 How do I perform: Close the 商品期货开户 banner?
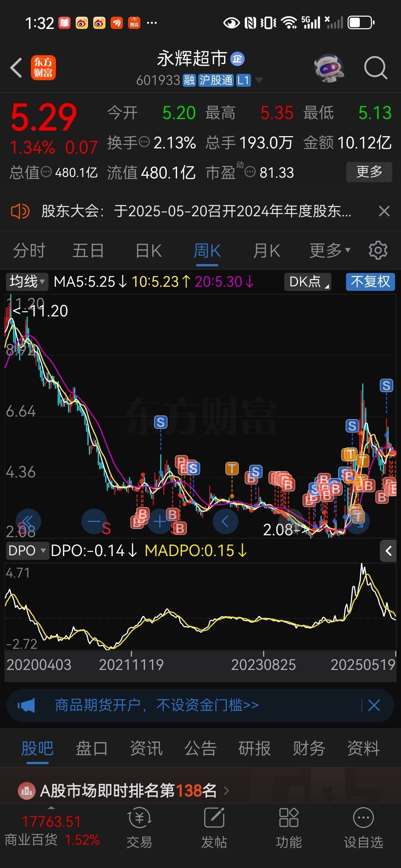point(374,705)
